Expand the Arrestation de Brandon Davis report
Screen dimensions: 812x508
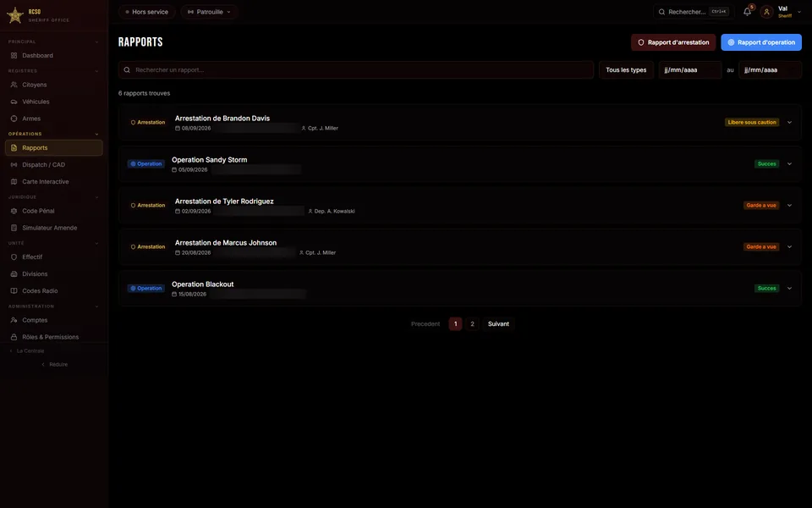789,122
